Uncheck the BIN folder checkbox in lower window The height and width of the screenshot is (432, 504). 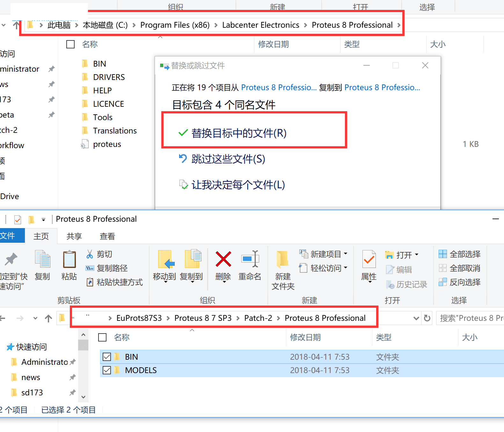click(107, 357)
